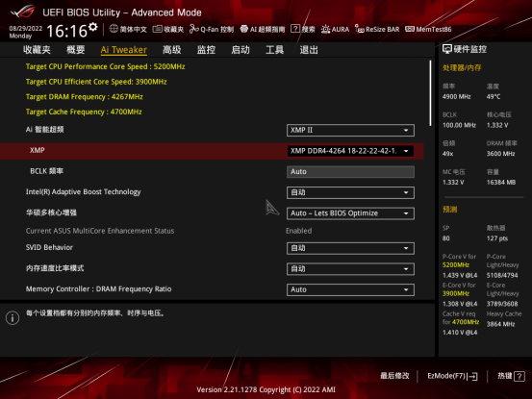
Task: Open the SVID Behavior dropdown
Action: coord(350,248)
